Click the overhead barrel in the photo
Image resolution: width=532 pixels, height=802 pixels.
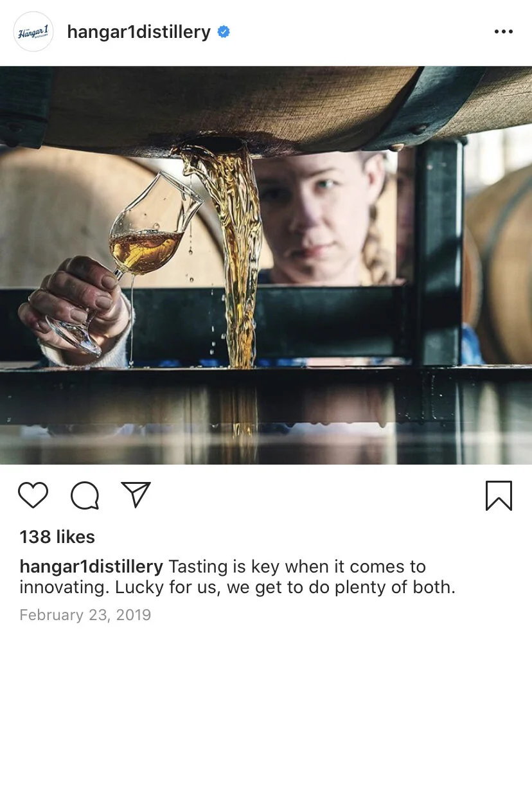266,103
